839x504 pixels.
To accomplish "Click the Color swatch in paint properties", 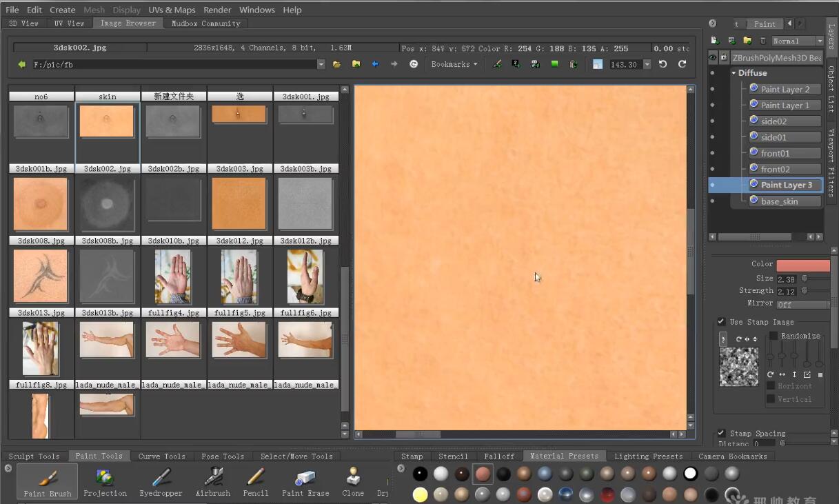I will [802, 265].
